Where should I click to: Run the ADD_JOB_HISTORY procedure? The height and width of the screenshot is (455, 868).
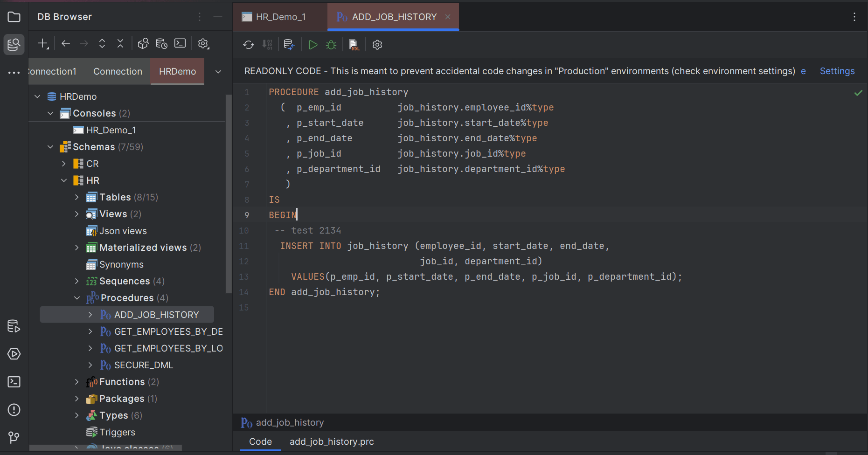pos(313,45)
